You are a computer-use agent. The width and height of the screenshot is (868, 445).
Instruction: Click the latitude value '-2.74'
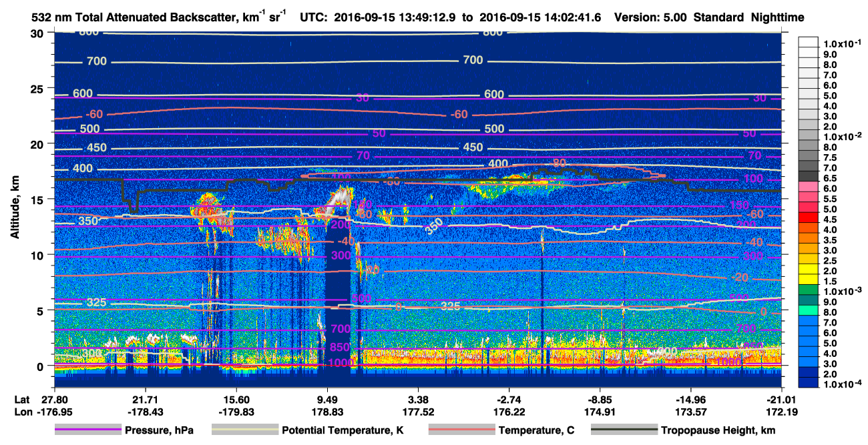pyautogui.click(x=509, y=399)
